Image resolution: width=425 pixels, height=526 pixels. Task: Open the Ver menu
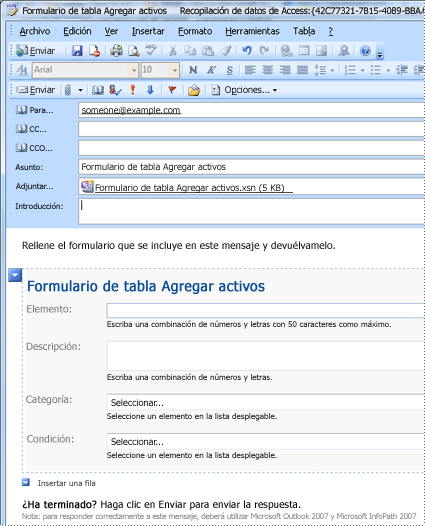pos(111,31)
